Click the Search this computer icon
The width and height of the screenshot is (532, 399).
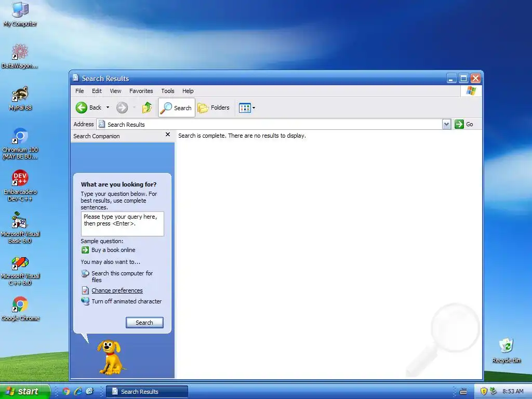point(85,273)
